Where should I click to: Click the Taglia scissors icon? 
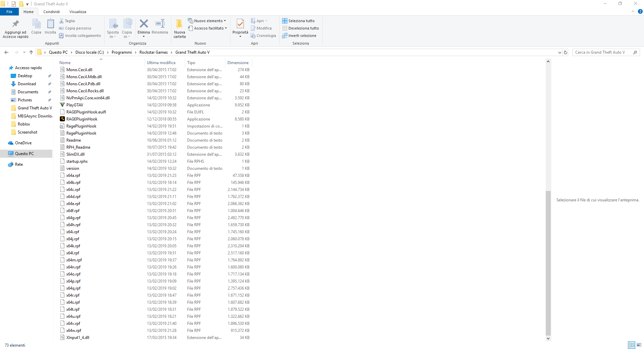pyautogui.click(x=62, y=21)
